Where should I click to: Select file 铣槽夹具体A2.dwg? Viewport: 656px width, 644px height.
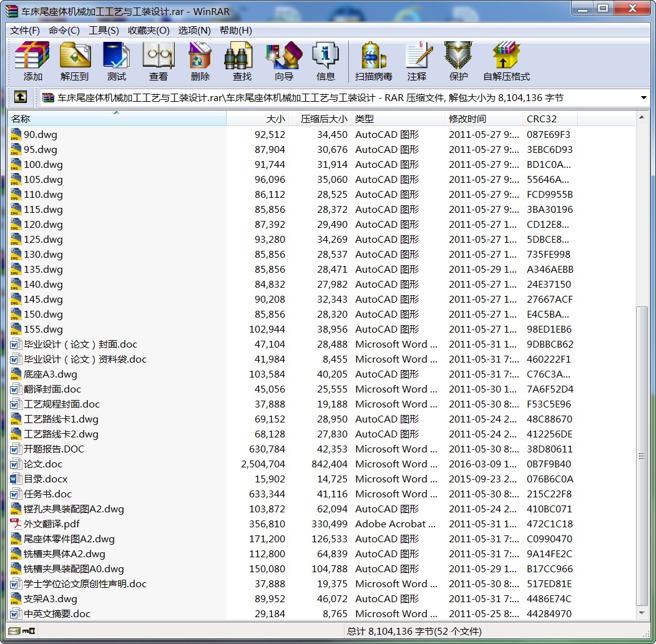click(64, 554)
